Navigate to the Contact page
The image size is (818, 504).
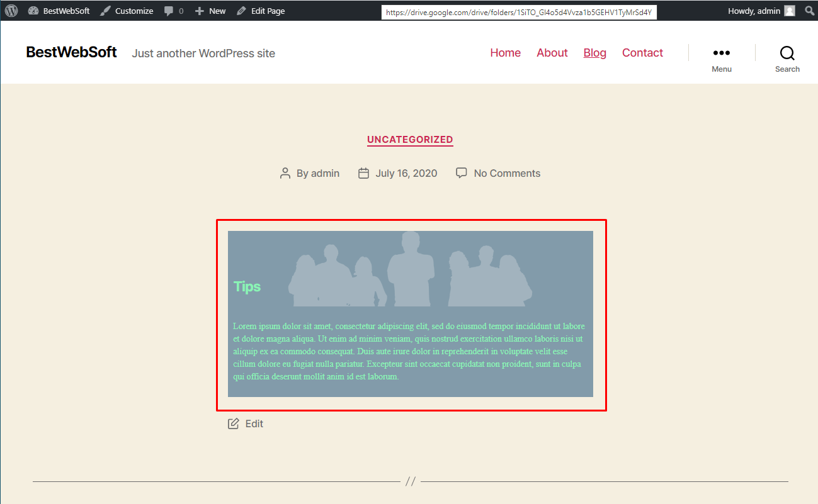tap(642, 53)
